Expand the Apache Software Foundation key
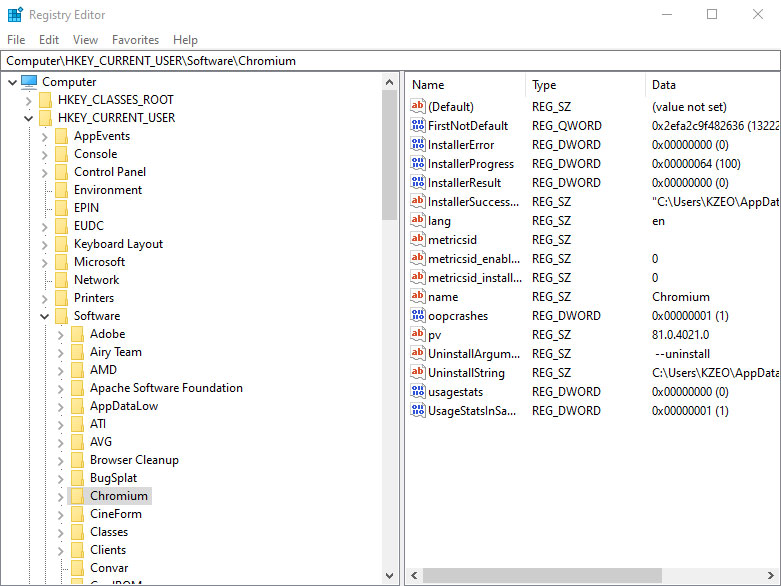This screenshot has height=586, width=781. tap(60, 388)
